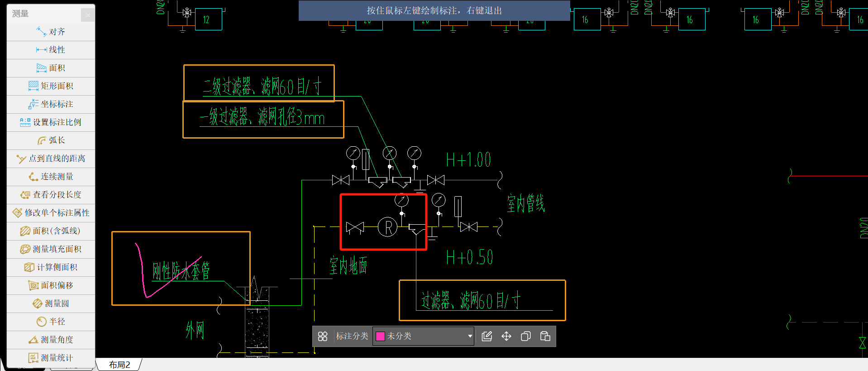Click the edit annotation icon

pos(487,336)
